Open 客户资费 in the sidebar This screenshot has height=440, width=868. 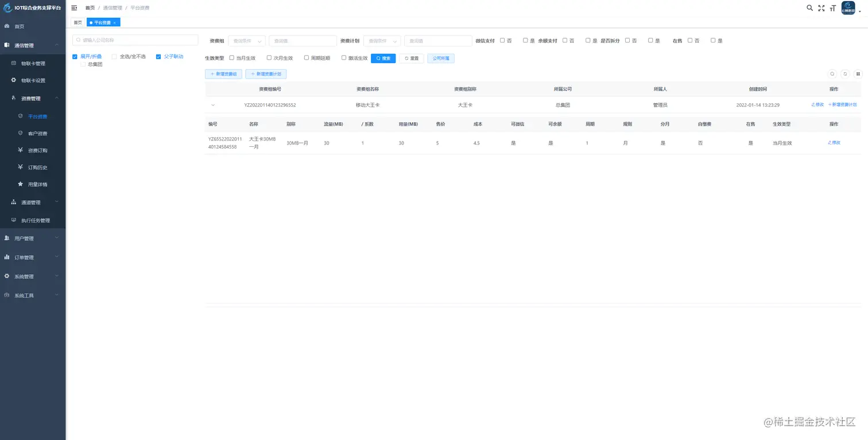pos(33,134)
